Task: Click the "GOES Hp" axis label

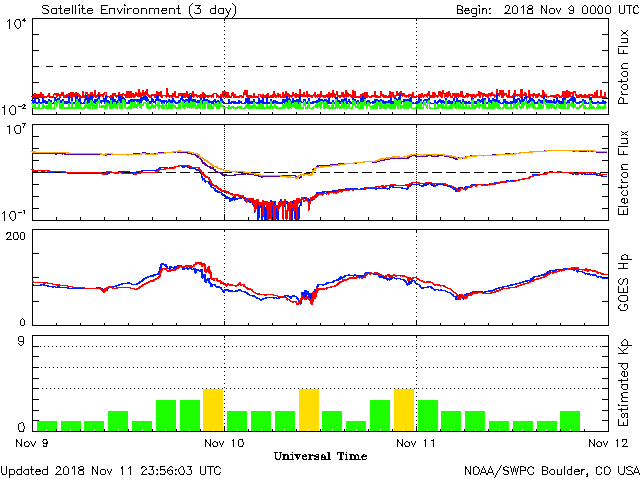Action: point(623,282)
